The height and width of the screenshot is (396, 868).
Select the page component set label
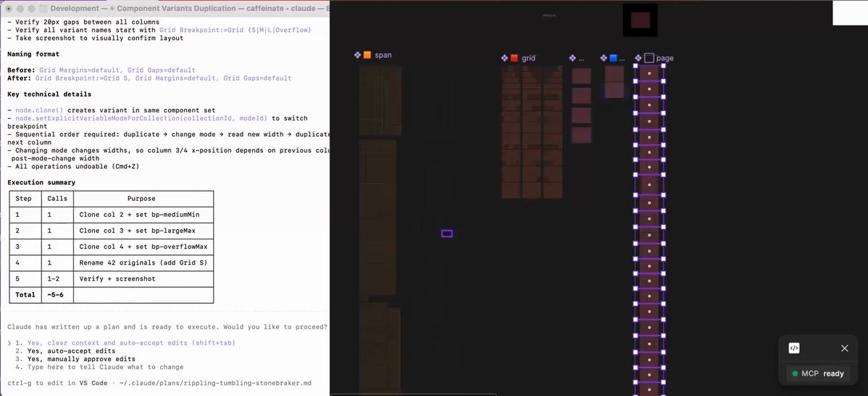click(x=664, y=58)
